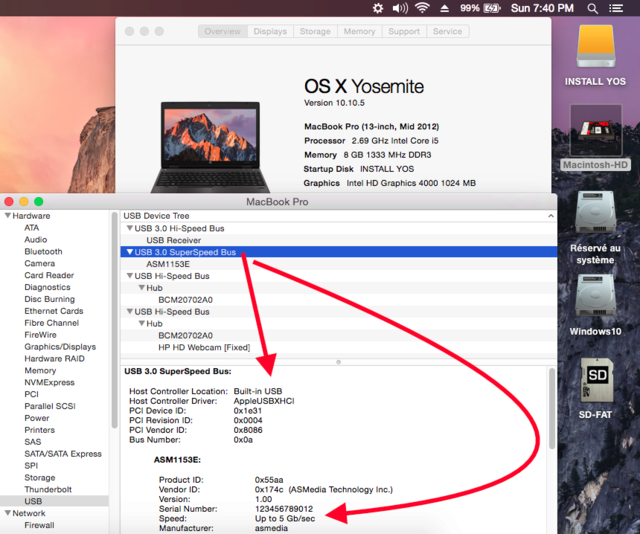Select Camera in the sidebar
This screenshot has width=640, height=534.
(40, 263)
